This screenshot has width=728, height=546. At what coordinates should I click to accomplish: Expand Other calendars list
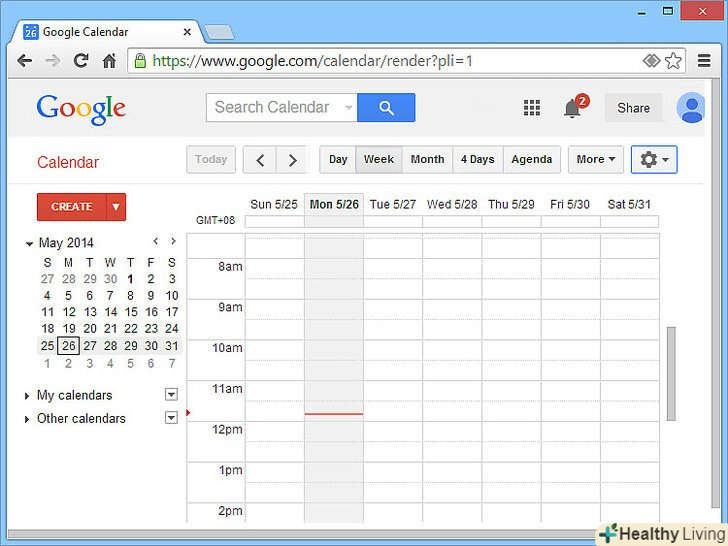click(27, 419)
